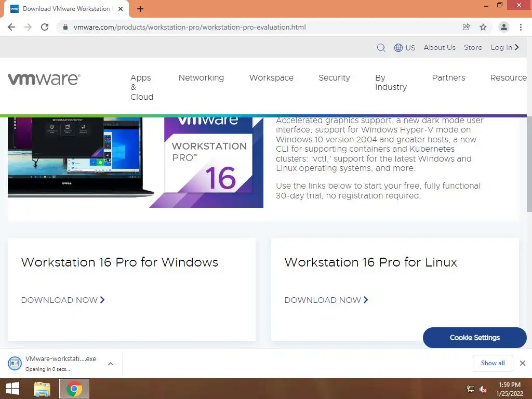This screenshot has height=399, width=532.
Task: Open a new tab with the plus button
Action: point(140,9)
